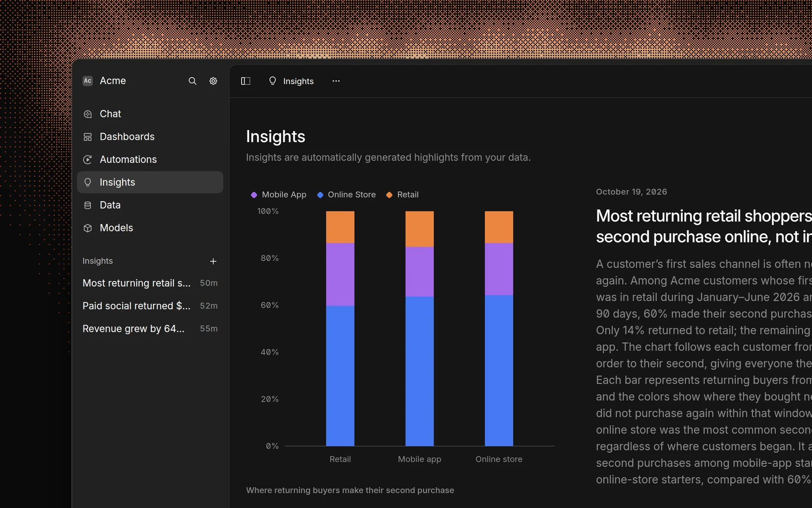Select Insights in the sidebar navigation
Screen dimensions: 812x508
point(150,182)
